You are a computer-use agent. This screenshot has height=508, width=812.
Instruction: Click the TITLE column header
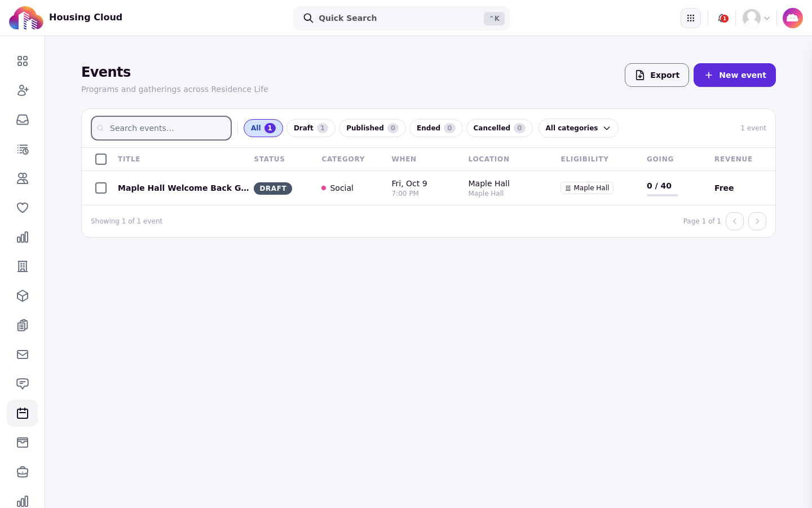coord(129,159)
